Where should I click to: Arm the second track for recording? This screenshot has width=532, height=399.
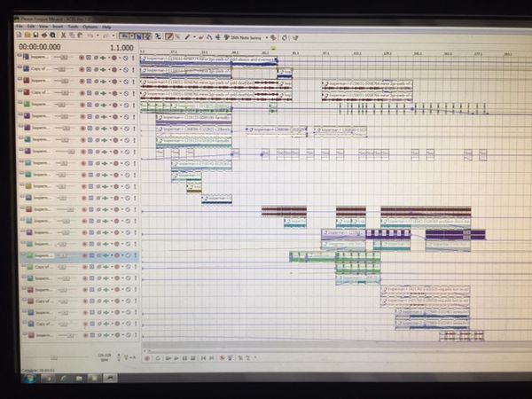click(x=82, y=69)
